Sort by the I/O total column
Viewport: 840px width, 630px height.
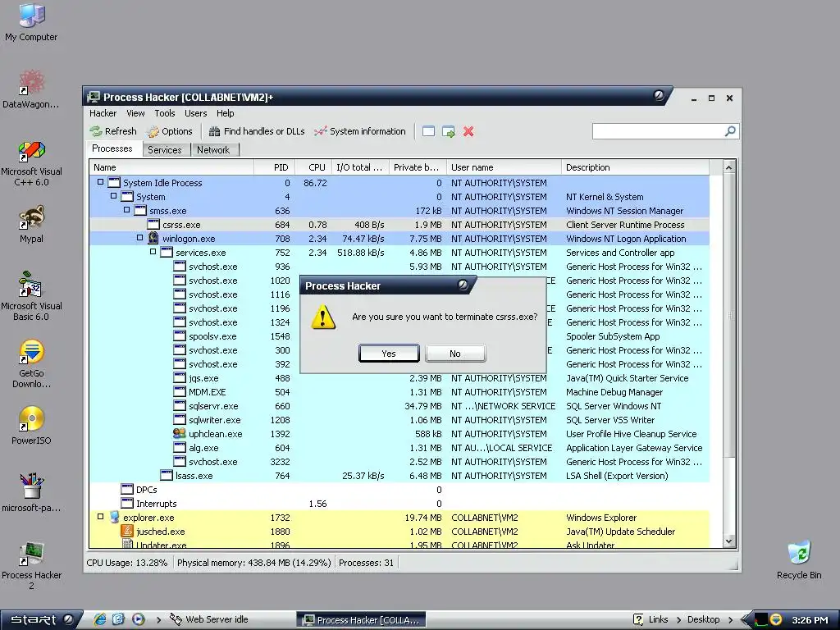(x=361, y=167)
